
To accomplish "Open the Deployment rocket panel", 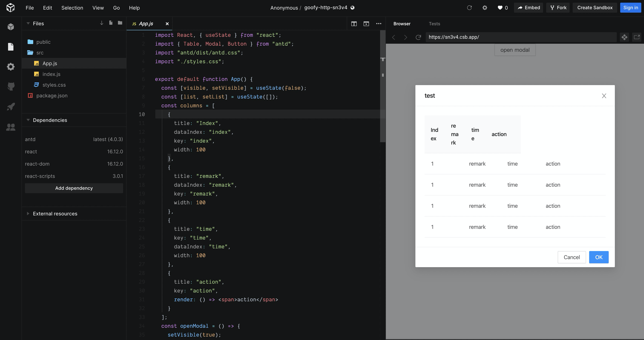I will 11,107.
